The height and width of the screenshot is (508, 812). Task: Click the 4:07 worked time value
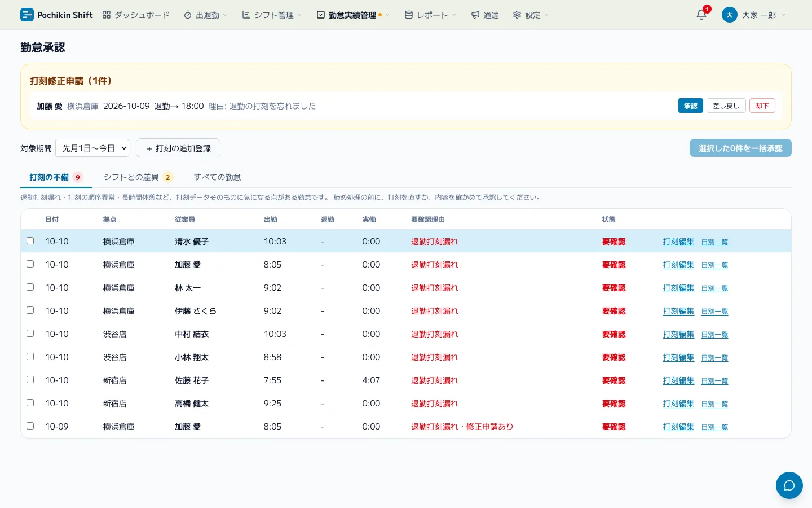tap(371, 380)
